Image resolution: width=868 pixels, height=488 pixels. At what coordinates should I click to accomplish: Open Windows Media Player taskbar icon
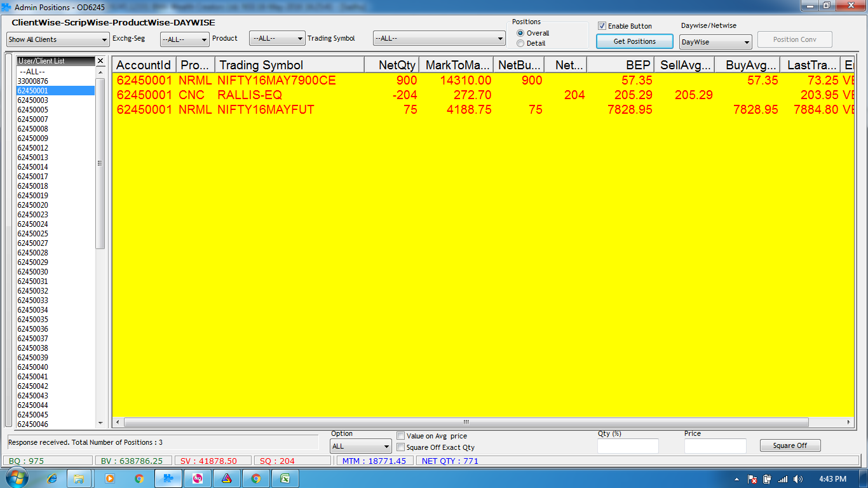click(x=109, y=478)
